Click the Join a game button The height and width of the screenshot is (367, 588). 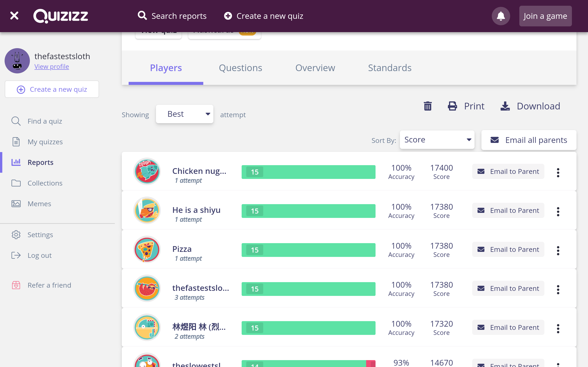(545, 16)
